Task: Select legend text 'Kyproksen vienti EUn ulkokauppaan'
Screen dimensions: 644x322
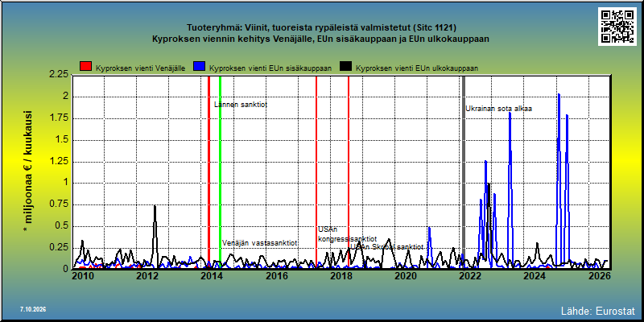Action: pos(416,68)
